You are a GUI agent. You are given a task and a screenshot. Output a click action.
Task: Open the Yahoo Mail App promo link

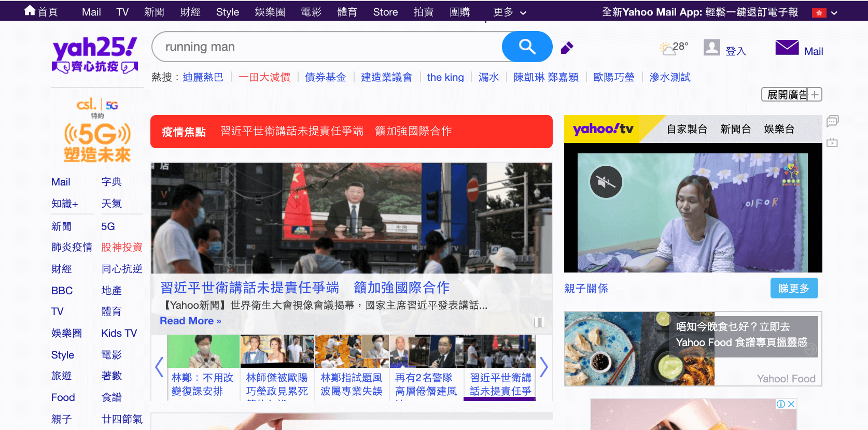700,12
